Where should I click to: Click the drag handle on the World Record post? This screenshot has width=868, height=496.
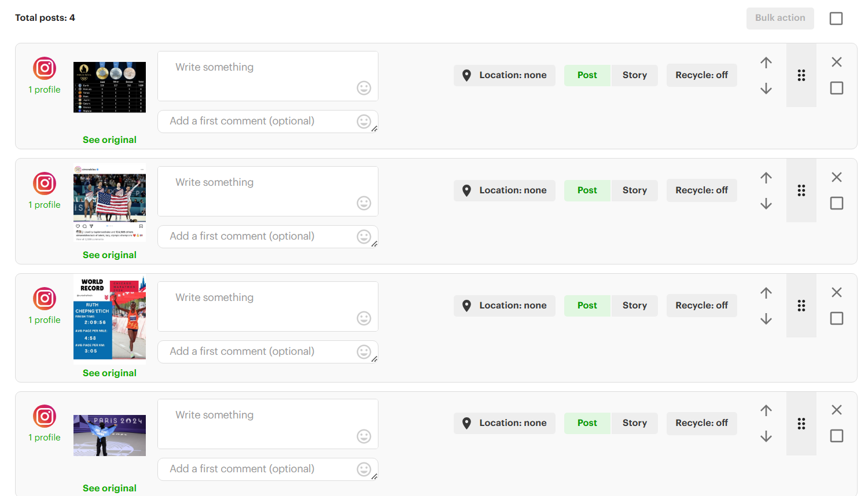click(x=801, y=306)
